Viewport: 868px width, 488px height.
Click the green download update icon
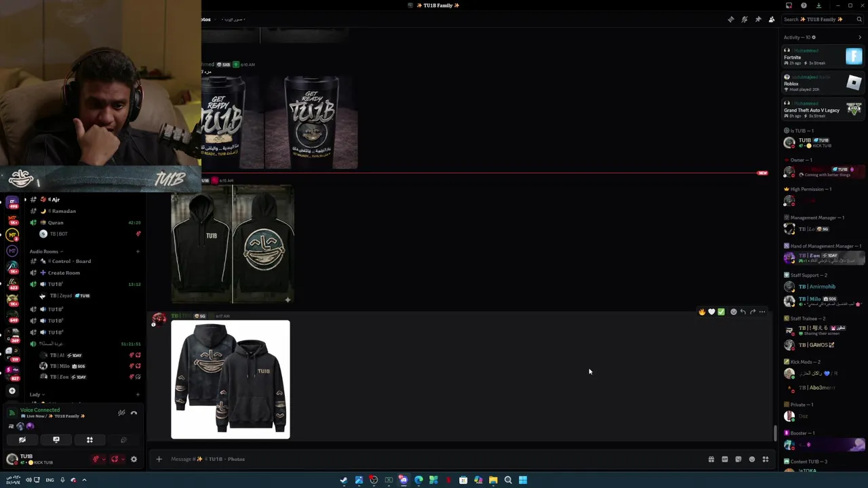pos(818,5)
